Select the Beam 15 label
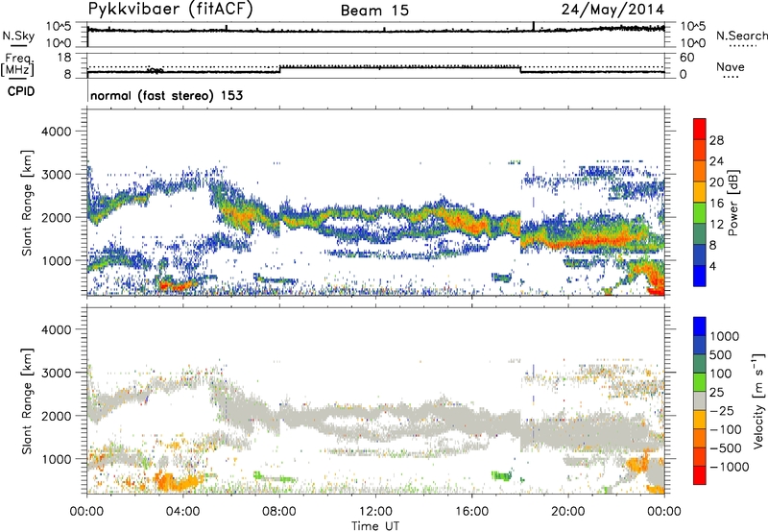768x532 pixels. 374,11
